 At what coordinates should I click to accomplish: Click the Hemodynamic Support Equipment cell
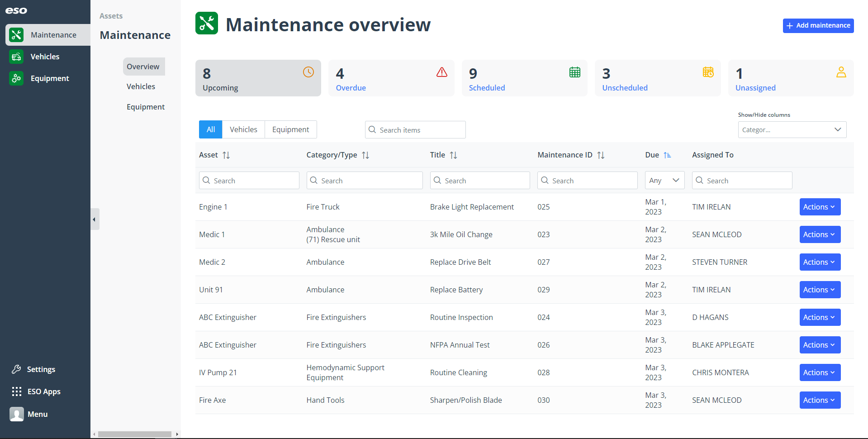click(x=346, y=372)
